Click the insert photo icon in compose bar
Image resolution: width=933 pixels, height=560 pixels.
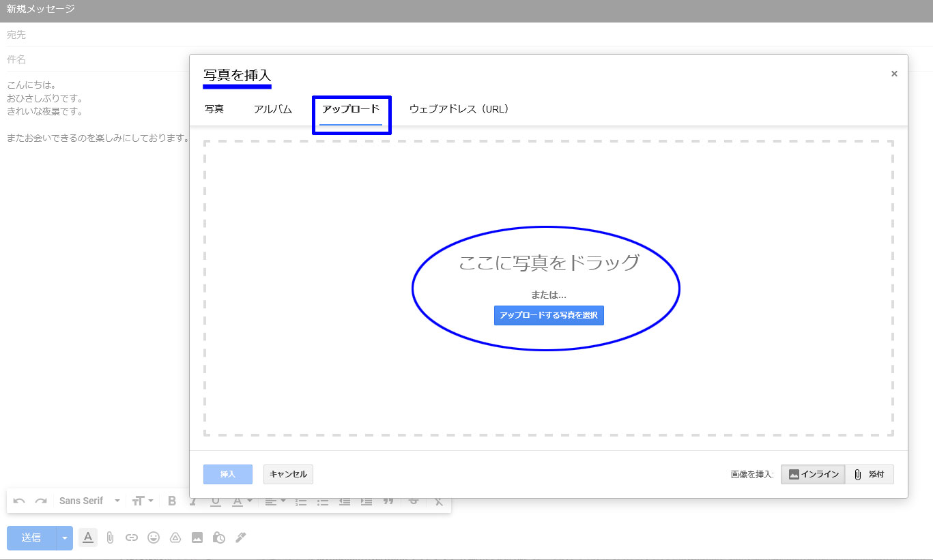(x=197, y=537)
